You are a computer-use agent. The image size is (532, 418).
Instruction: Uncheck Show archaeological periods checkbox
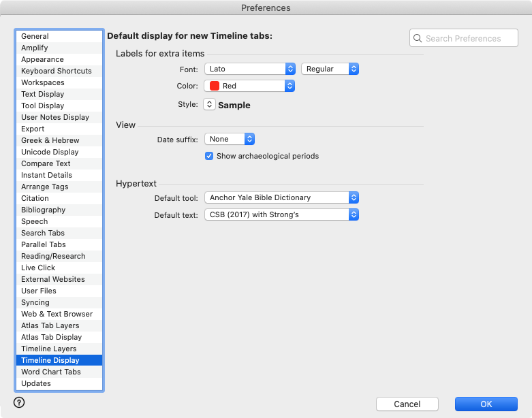click(x=210, y=157)
